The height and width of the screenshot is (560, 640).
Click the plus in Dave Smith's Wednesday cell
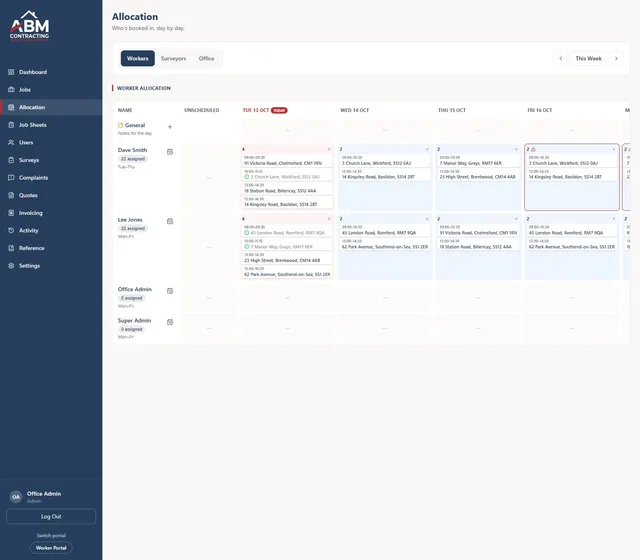click(427, 149)
